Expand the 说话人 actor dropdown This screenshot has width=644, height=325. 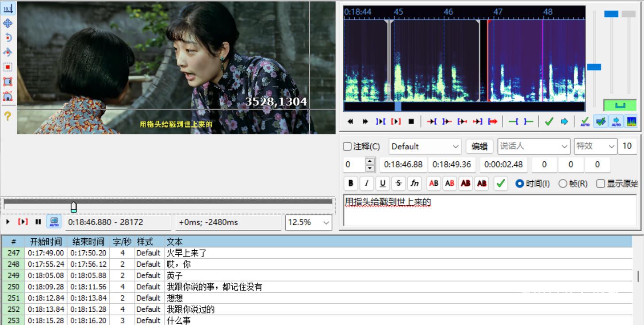534,146
